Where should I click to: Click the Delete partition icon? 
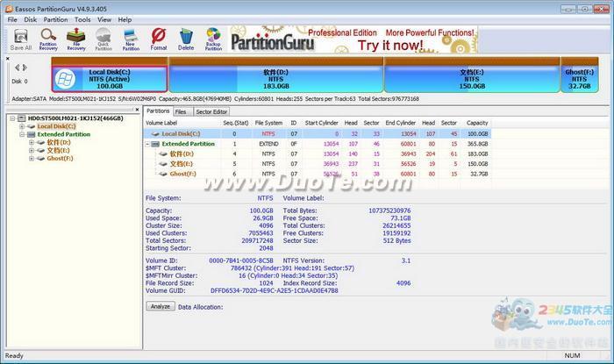click(x=186, y=39)
